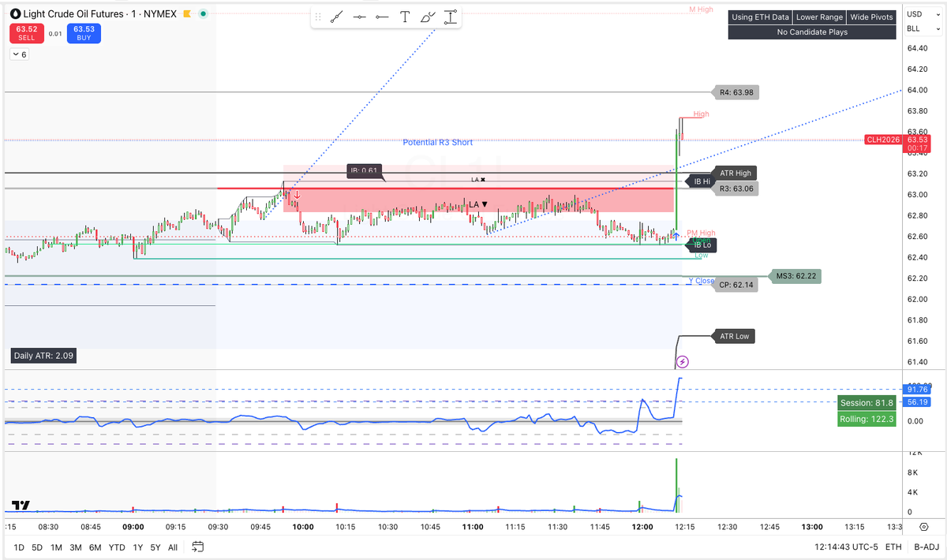Click the IB Lo label
Image resolution: width=947 pixels, height=560 pixels.
coord(702,246)
